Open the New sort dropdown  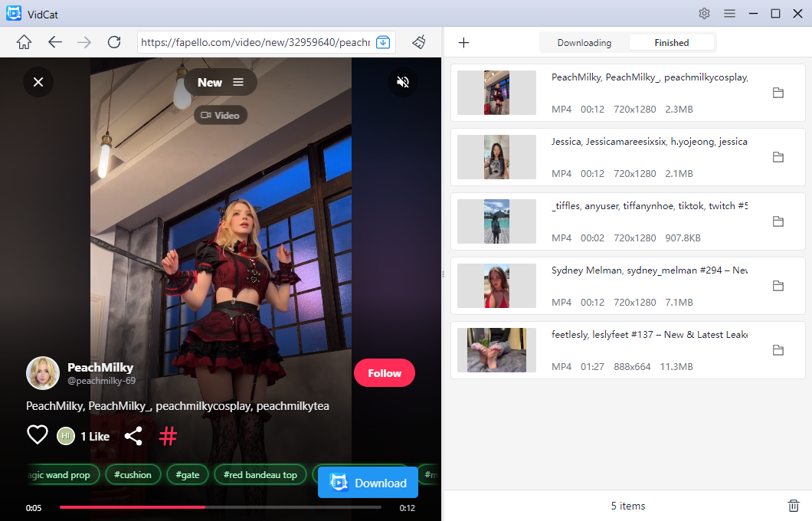[x=221, y=82]
